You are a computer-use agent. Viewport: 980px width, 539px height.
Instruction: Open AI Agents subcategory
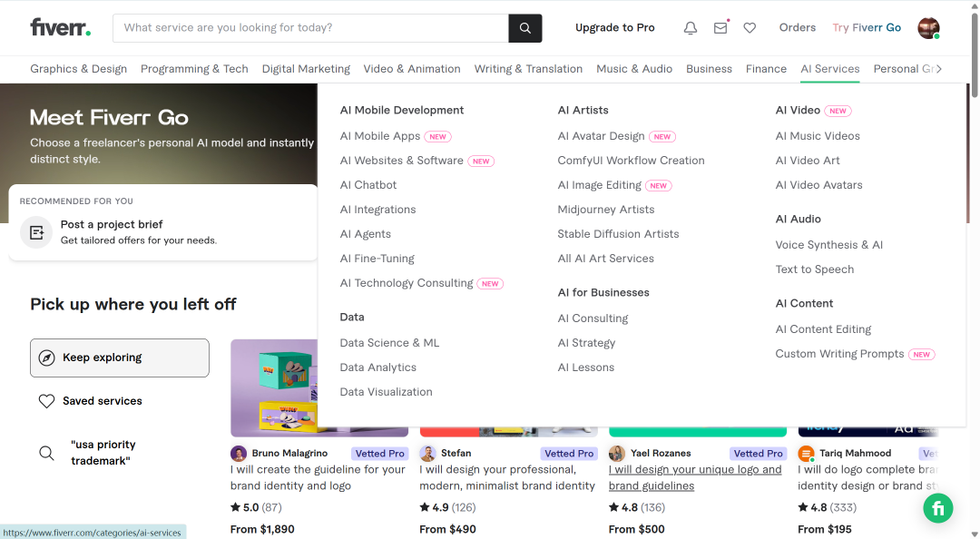365,234
